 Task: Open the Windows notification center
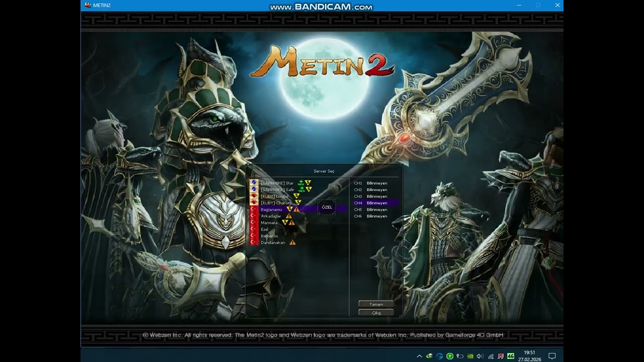point(552,356)
